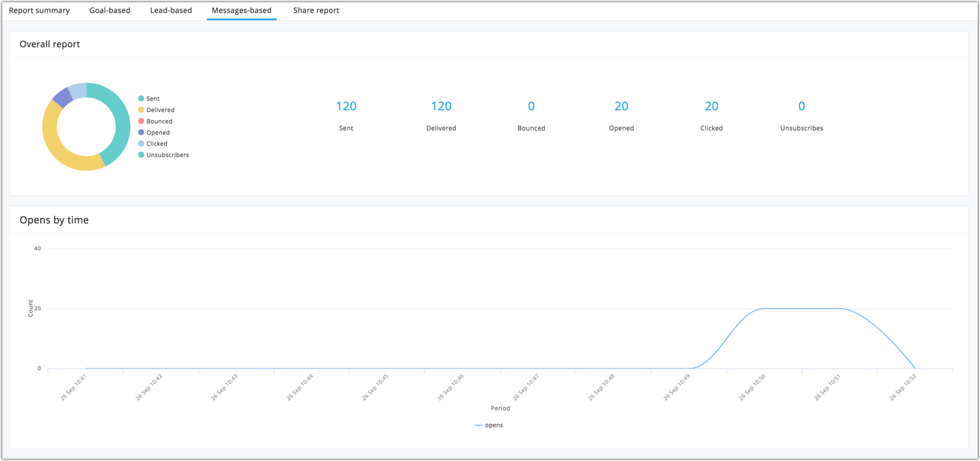Open the Share report tab

click(316, 10)
